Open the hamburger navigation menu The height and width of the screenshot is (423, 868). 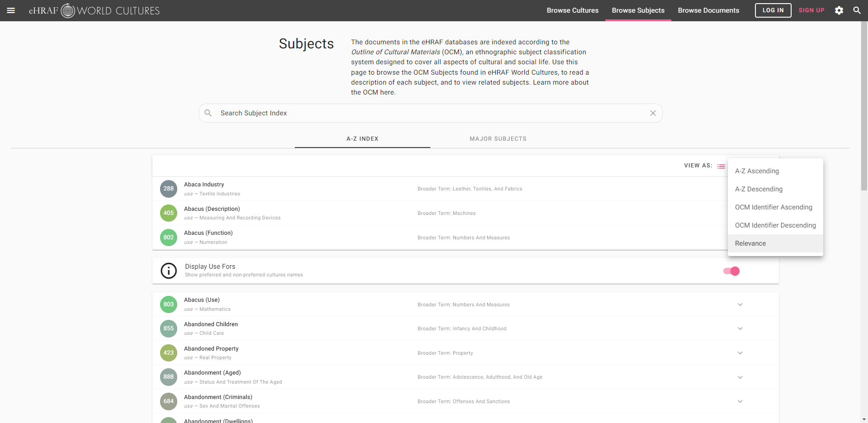11,10
